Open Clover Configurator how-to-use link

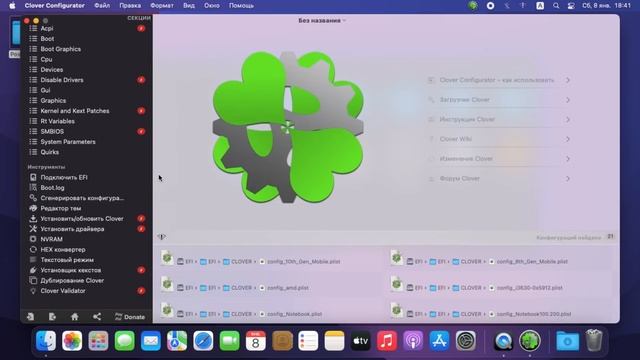click(x=498, y=80)
